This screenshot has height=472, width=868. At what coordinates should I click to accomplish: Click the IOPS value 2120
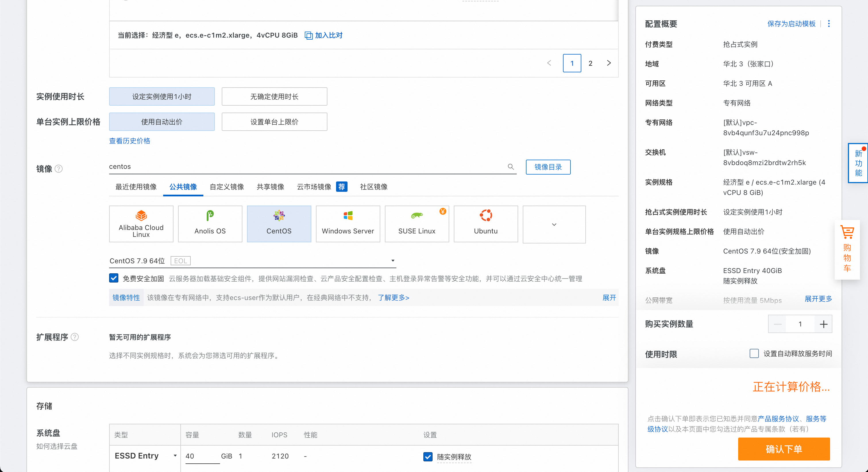click(280, 456)
